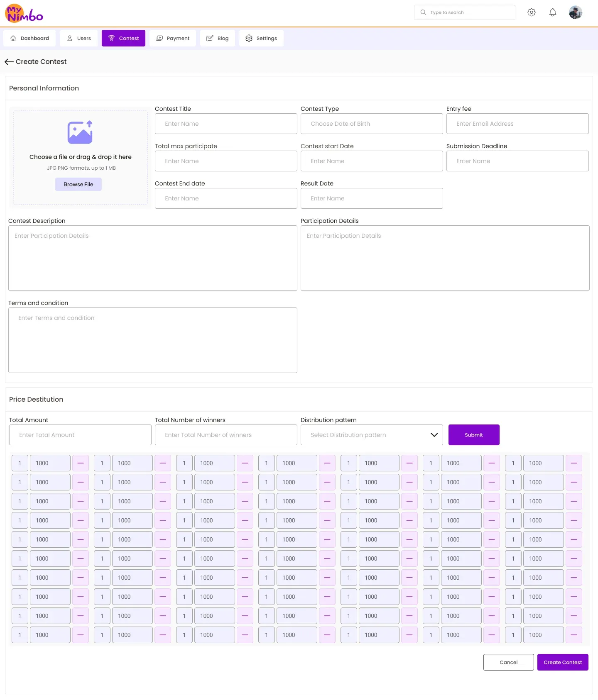Go back using the Create Contest arrow

point(9,62)
